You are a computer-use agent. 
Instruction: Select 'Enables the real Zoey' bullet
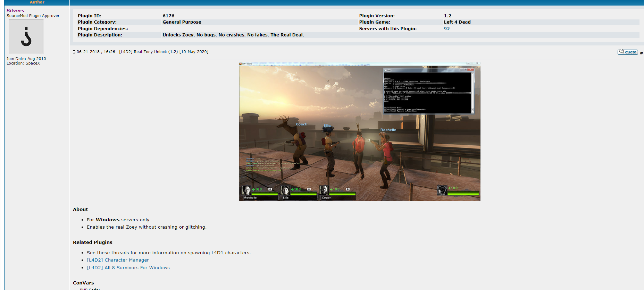click(147, 227)
